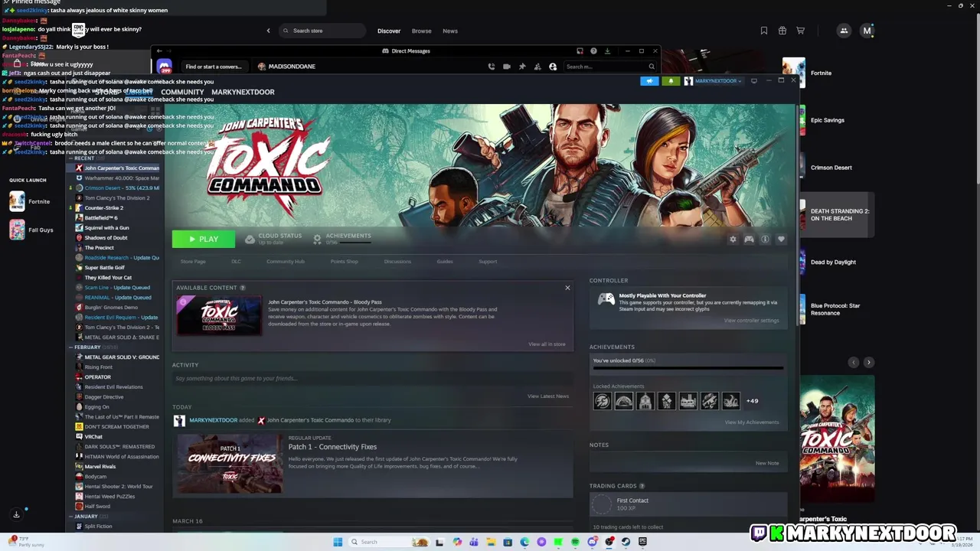Image resolution: width=980 pixels, height=551 pixels.
Task: Follow the View all in store link
Action: pos(547,344)
